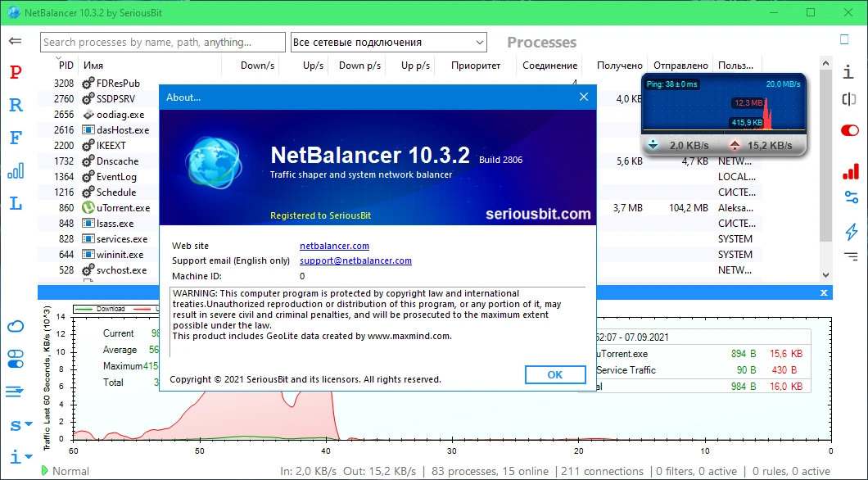Click '0 filters, 0 active' in status bar
The width and height of the screenshot is (868, 480).
696,471
